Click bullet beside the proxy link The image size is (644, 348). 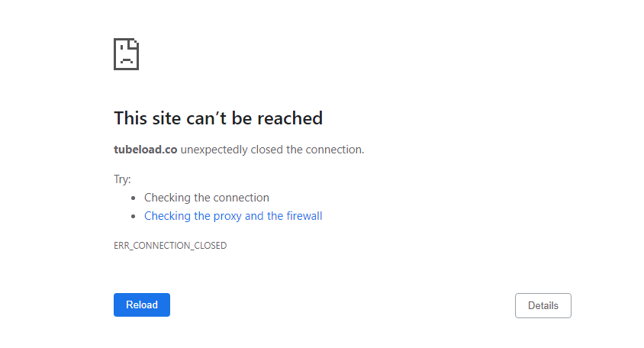(134, 216)
